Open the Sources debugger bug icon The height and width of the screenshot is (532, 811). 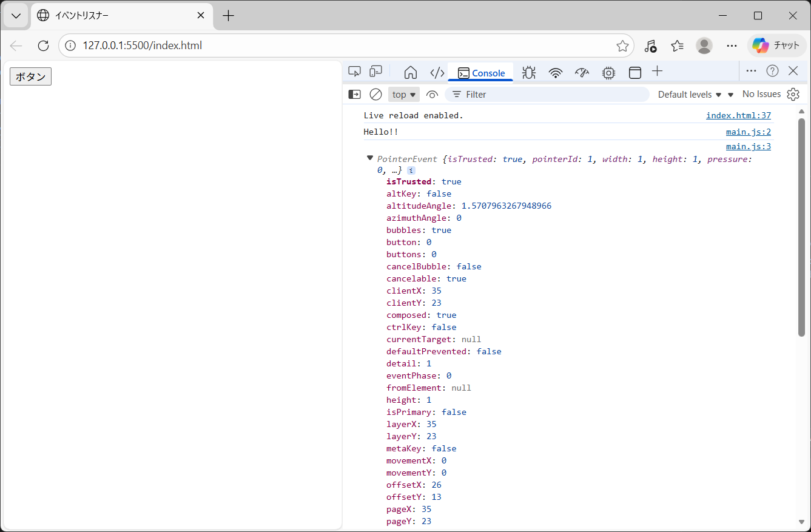528,73
